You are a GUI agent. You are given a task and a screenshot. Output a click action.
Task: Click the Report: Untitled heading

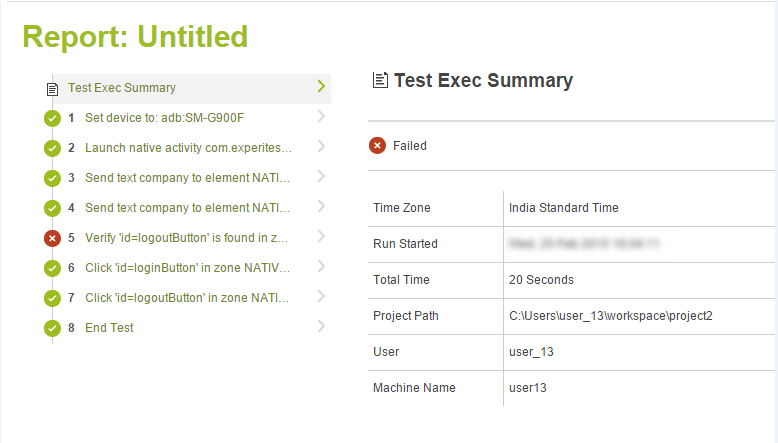(135, 37)
